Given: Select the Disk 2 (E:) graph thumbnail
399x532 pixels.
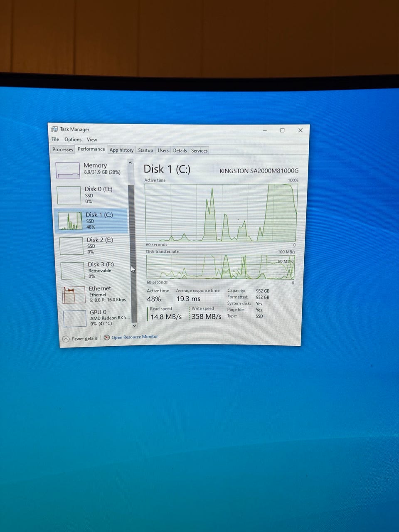Looking at the screenshot, I should point(71,246).
